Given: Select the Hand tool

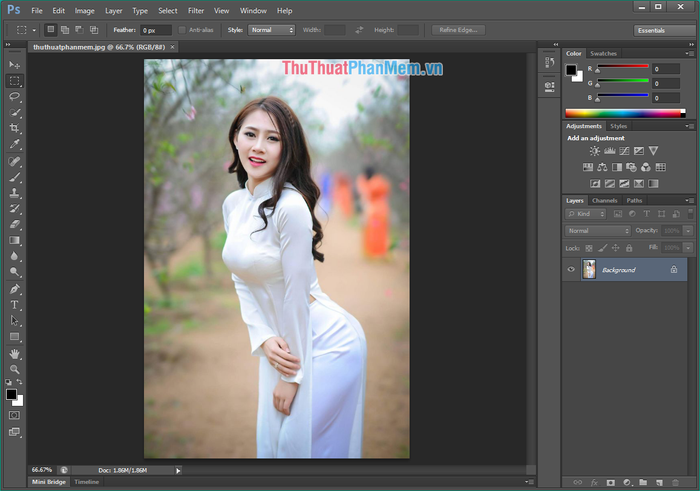Looking at the screenshot, I should (14, 354).
